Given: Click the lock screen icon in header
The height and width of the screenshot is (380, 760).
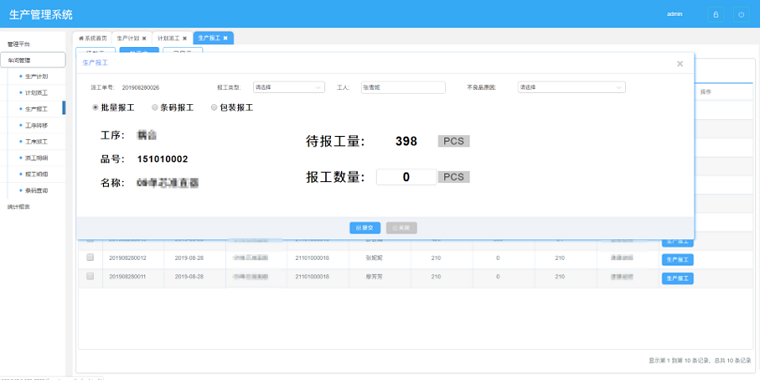Looking at the screenshot, I should 715,15.
